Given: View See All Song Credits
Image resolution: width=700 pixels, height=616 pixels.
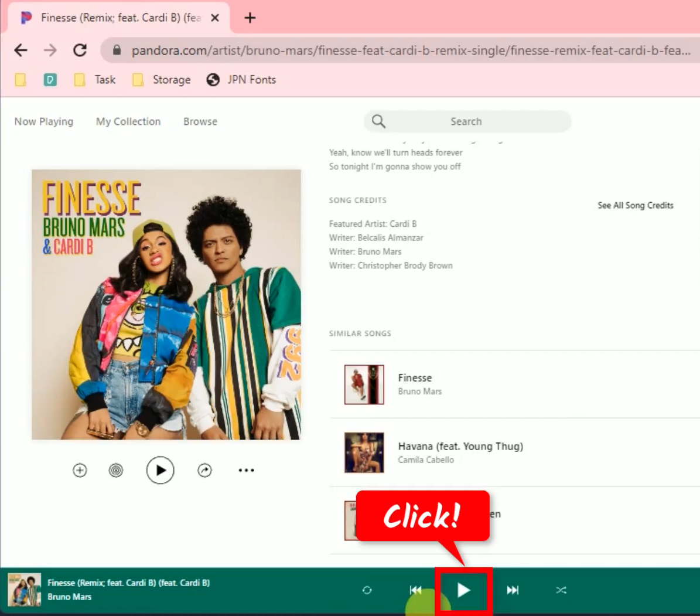Looking at the screenshot, I should point(635,205).
